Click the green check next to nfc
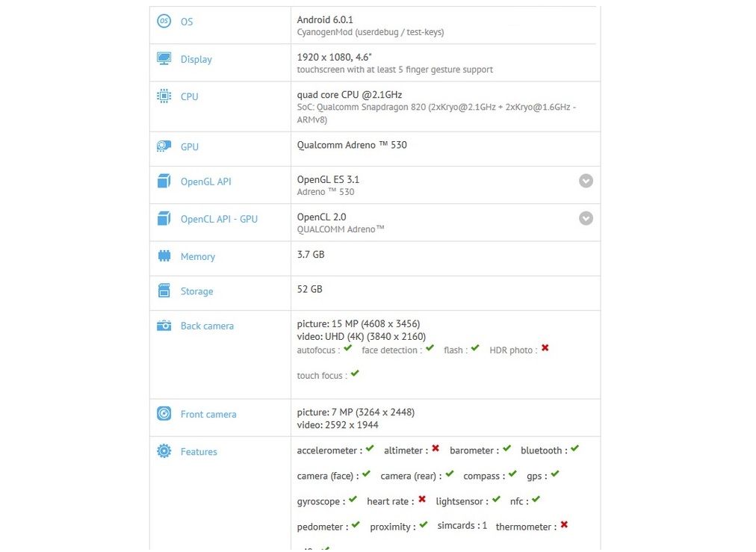Viewport: 756px width, 552px height. coord(536,500)
